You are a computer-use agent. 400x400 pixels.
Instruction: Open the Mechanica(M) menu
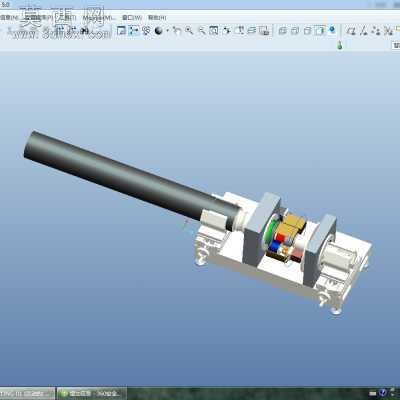[99, 18]
